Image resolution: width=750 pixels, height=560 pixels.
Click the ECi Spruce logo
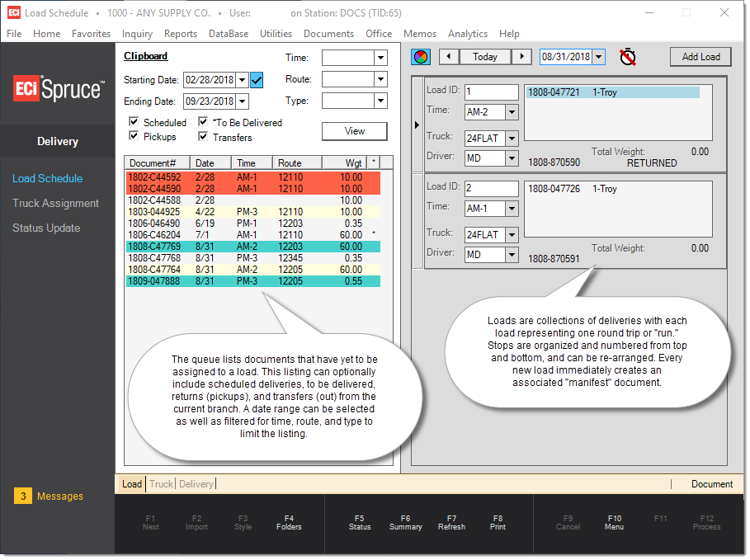pos(59,89)
